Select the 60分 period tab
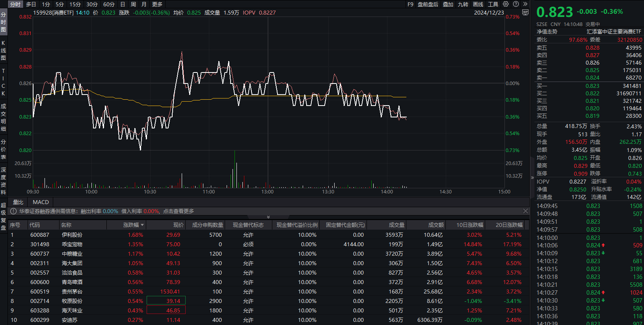The image size is (644, 325). (x=109, y=4)
